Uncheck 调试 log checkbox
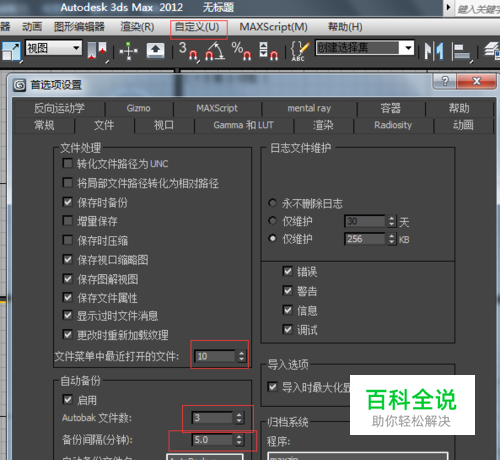Screen dimensions: 500x460 287,329
